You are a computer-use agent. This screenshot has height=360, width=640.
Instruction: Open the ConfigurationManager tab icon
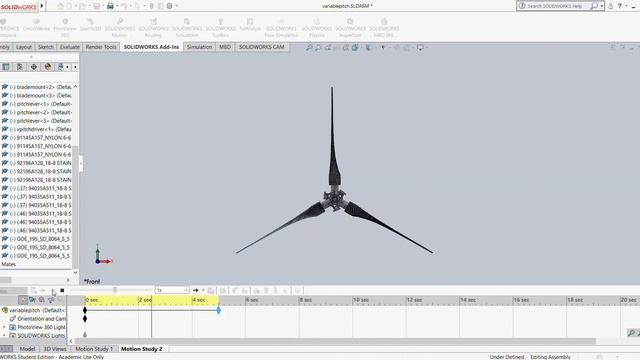click(33, 67)
